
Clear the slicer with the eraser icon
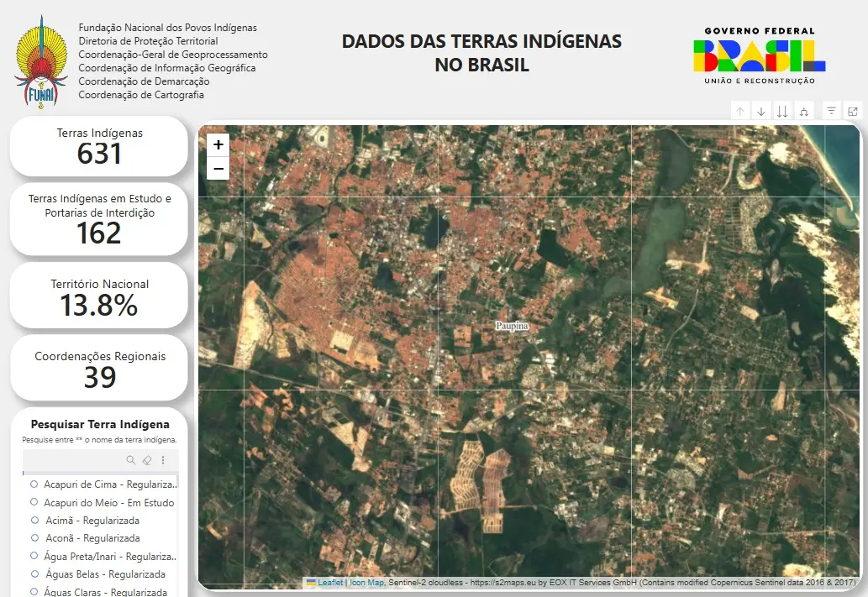coord(149,460)
